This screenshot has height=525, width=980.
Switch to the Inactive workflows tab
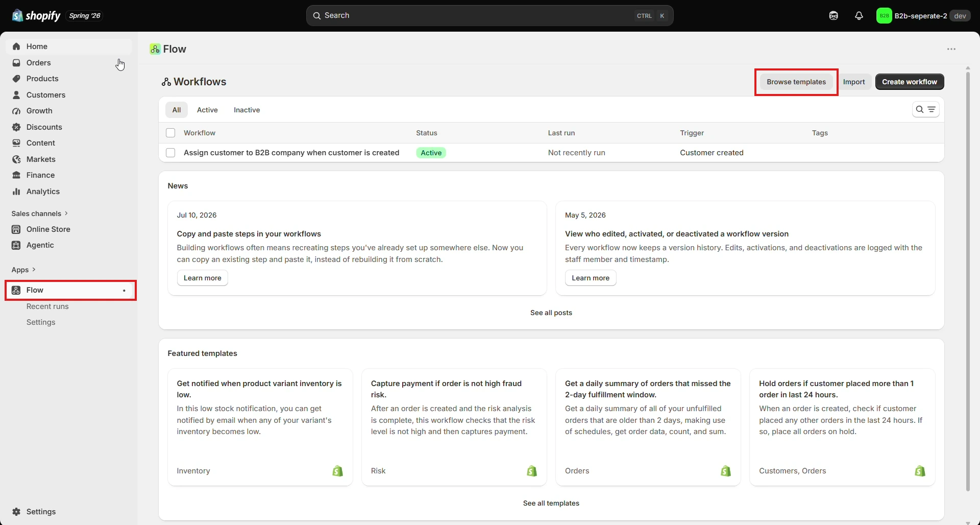pos(247,110)
